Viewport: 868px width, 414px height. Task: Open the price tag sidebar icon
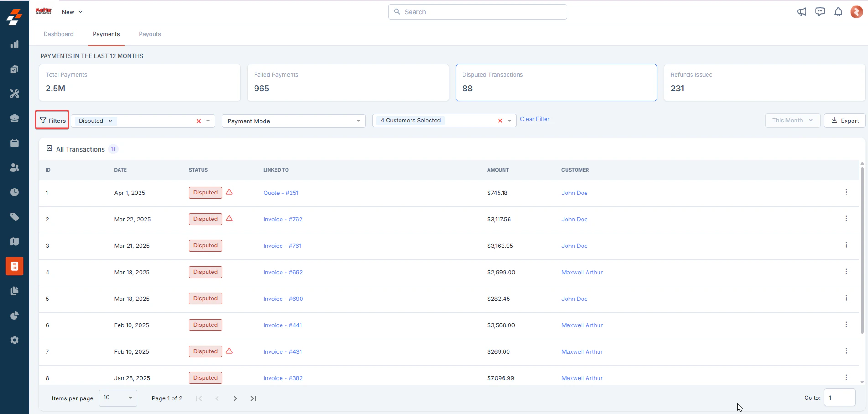pos(15,217)
